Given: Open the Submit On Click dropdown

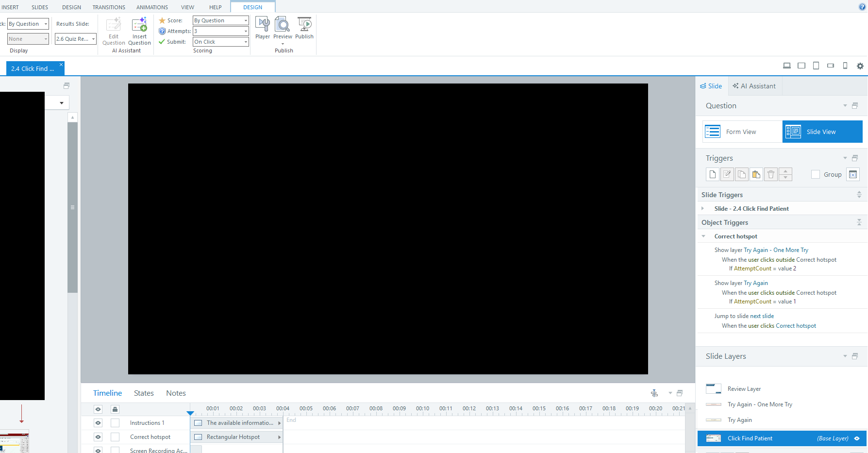Looking at the screenshot, I should click(x=221, y=42).
